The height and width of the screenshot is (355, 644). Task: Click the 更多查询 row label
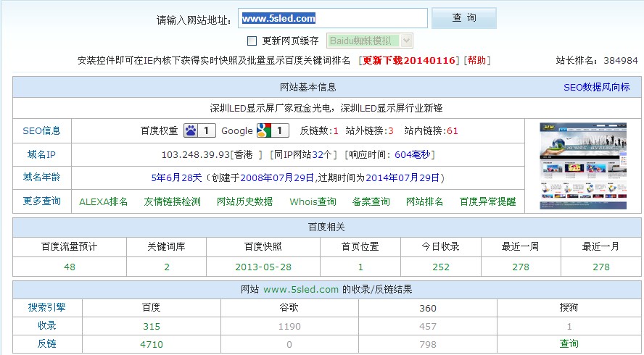(41, 201)
